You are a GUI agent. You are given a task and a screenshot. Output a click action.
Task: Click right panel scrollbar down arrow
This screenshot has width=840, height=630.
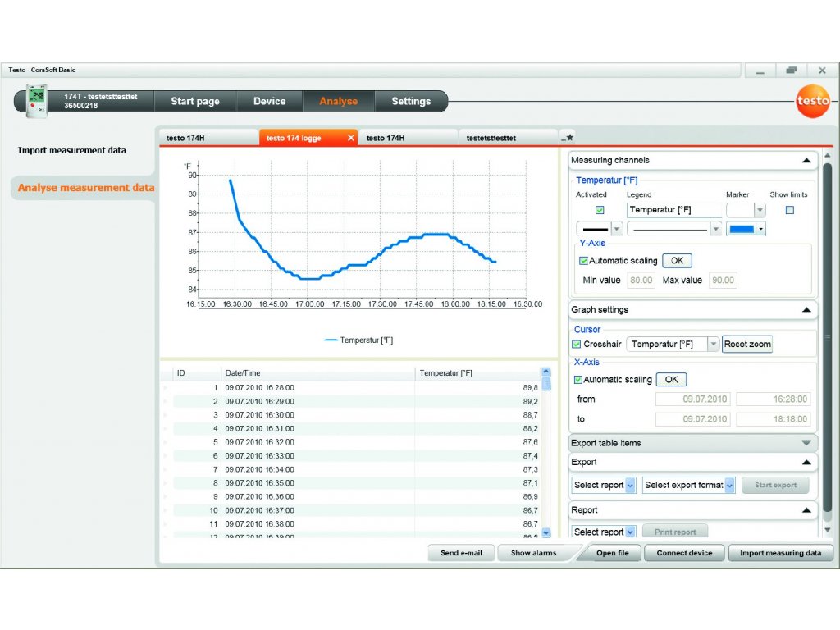tap(827, 530)
